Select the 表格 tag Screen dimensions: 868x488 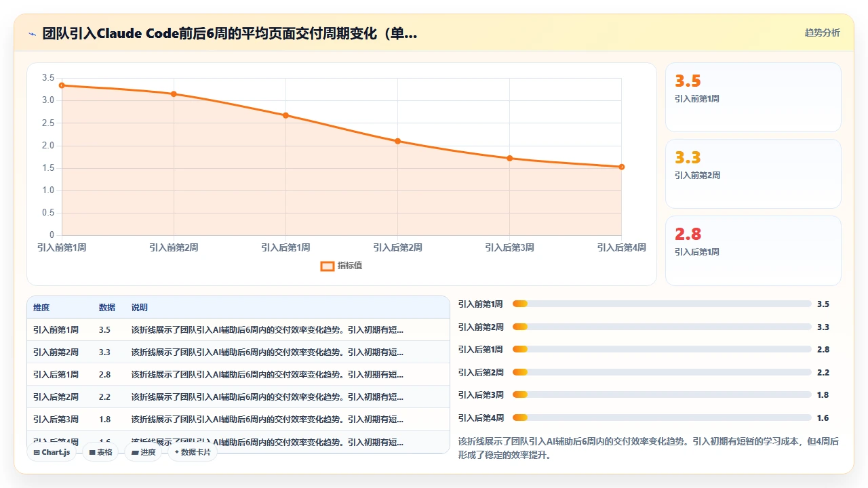100,452
